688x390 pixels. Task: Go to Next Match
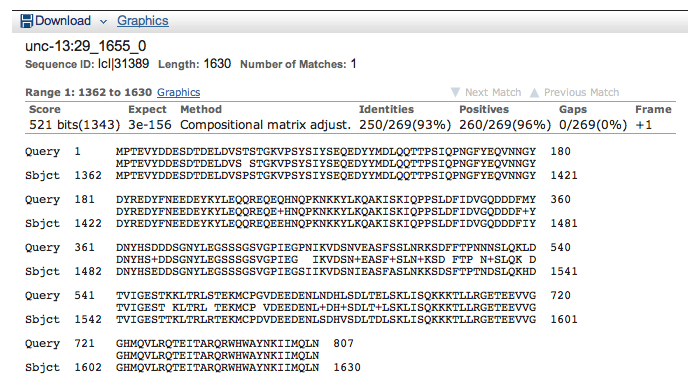(x=493, y=92)
